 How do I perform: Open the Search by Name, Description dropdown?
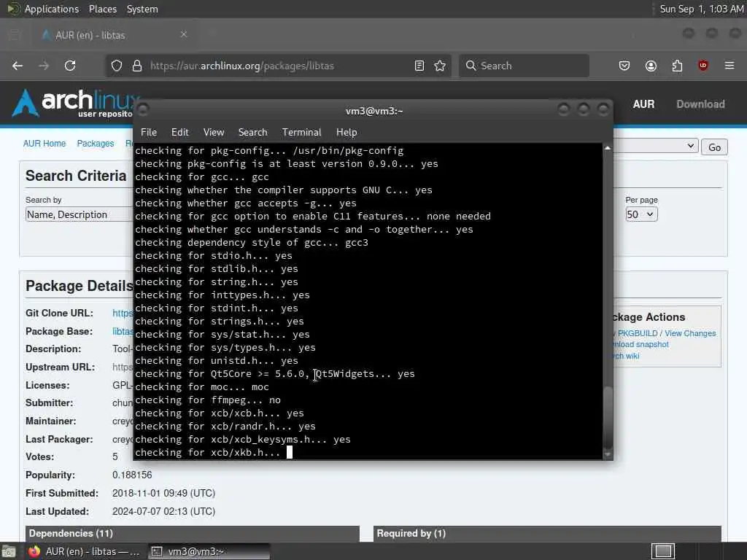pyautogui.click(x=79, y=215)
